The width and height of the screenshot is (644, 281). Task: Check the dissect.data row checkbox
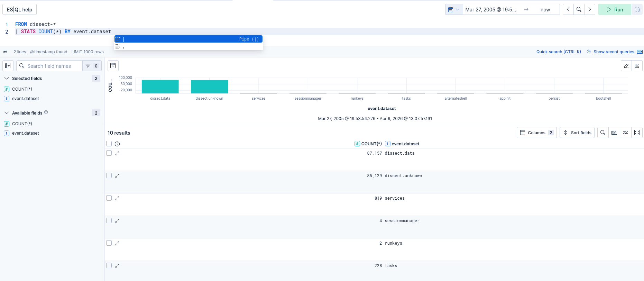pyautogui.click(x=109, y=153)
